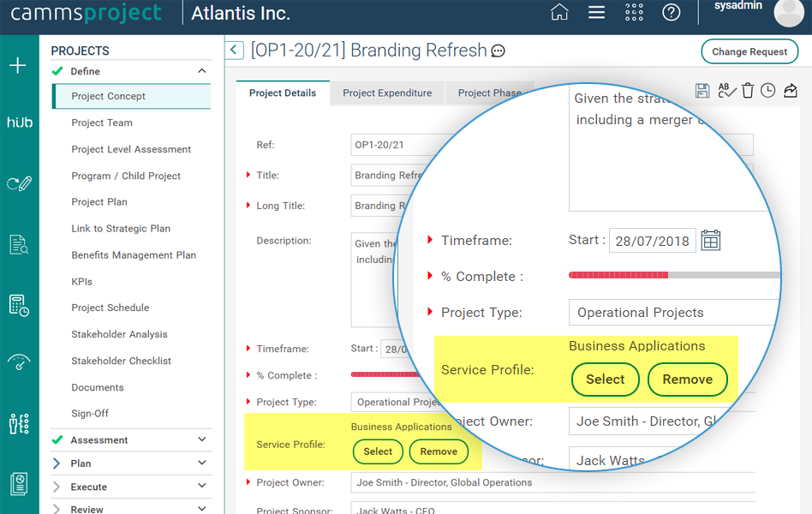
Task: Open the hamburger menu in the header
Action: 596,12
